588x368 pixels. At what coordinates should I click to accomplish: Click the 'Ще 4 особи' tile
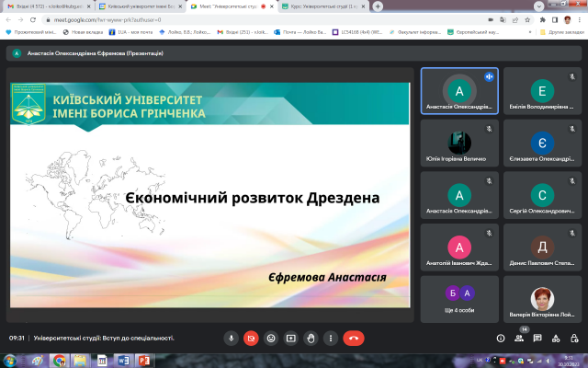[458, 298]
